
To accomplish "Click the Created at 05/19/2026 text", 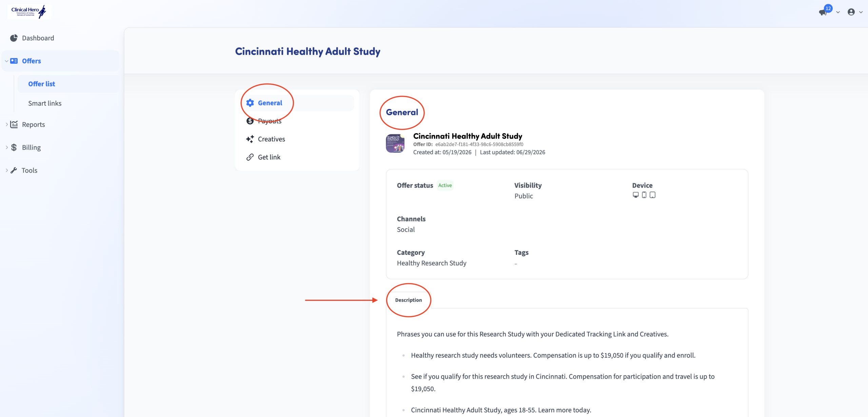I will (442, 152).
